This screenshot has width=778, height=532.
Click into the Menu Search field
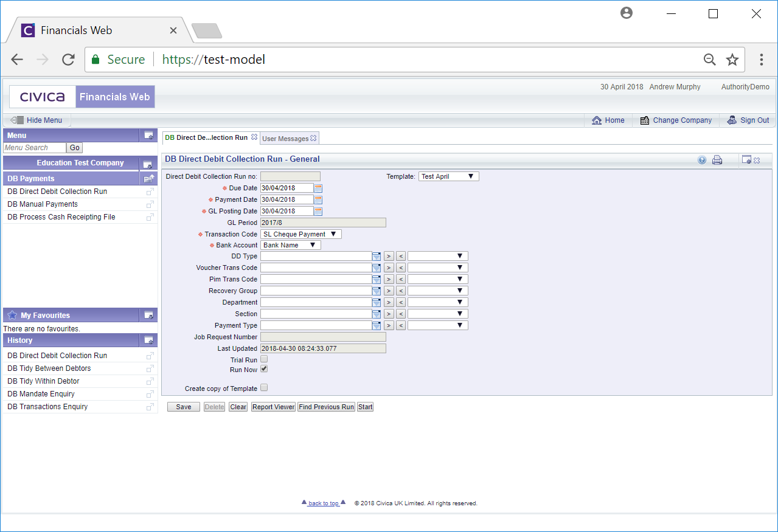(34, 148)
